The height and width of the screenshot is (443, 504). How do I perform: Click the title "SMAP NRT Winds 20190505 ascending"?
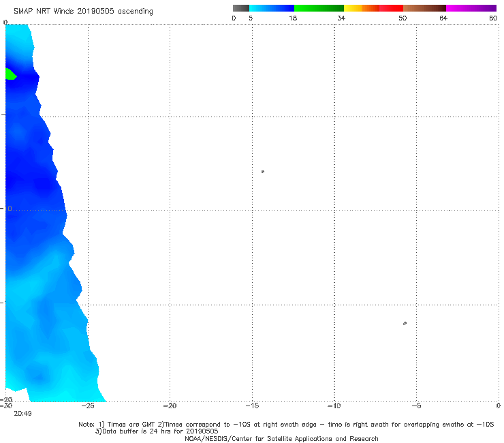coord(83,11)
